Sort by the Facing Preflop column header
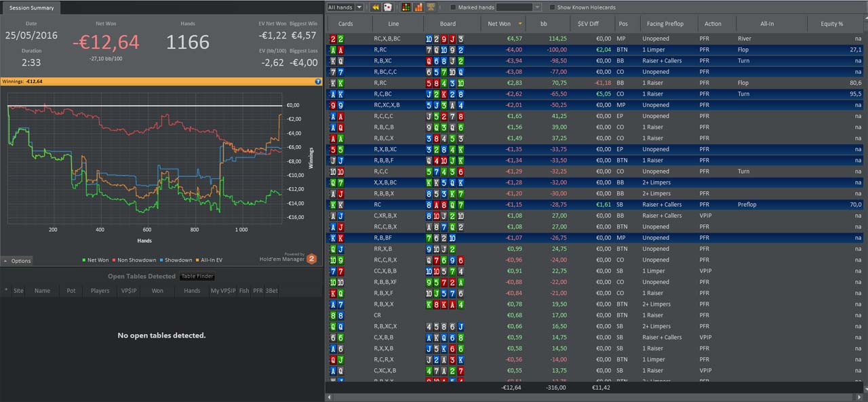 click(x=665, y=24)
